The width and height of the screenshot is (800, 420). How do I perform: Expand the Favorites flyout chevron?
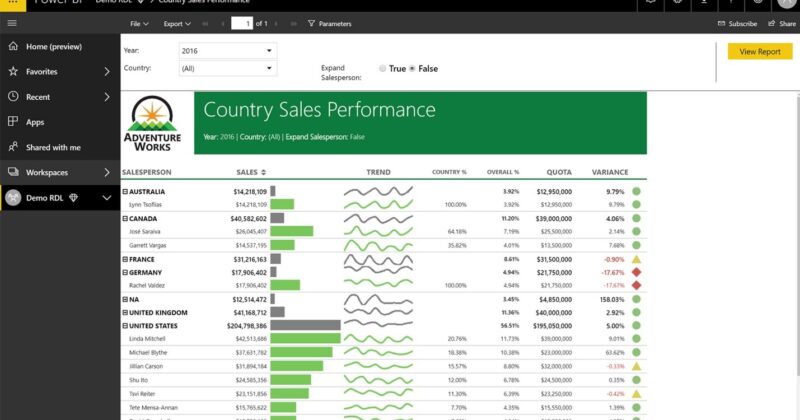pyautogui.click(x=107, y=71)
